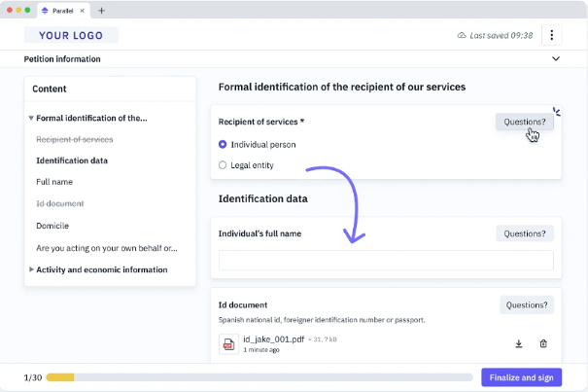Screen dimensions: 588x392
Task: Download the id_jake_001.pdf file
Action: pyautogui.click(x=518, y=343)
